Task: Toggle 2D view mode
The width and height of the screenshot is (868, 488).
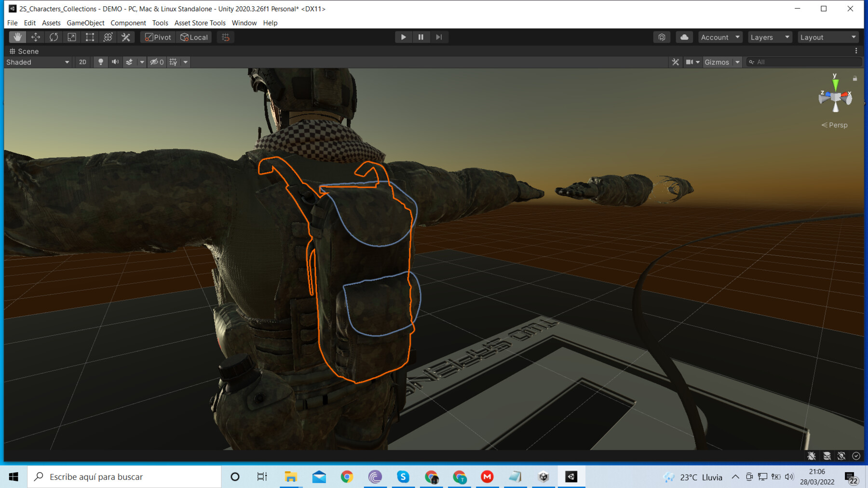Action: [82, 62]
